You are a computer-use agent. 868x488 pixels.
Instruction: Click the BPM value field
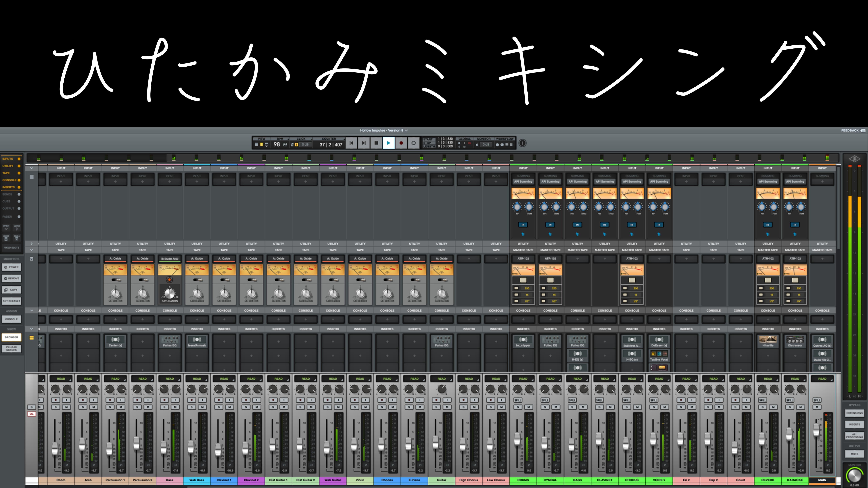pos(277,145)
